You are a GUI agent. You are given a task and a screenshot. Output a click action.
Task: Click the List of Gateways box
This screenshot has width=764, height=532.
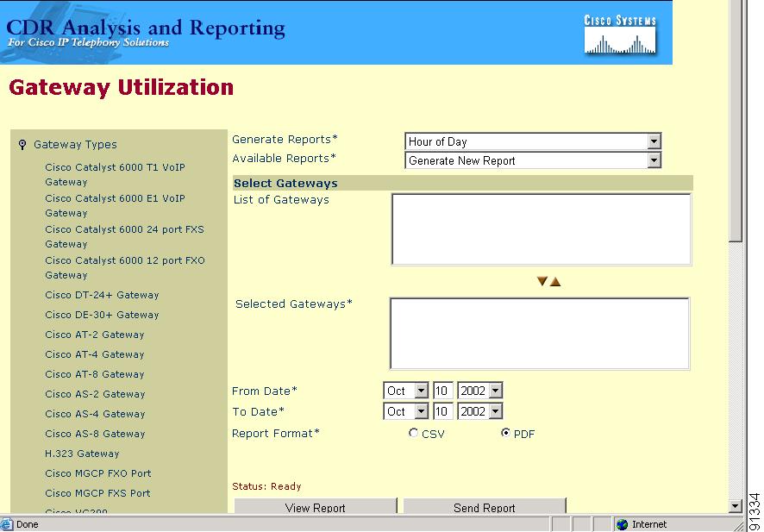pyautogui.click(x=541, y=229)
